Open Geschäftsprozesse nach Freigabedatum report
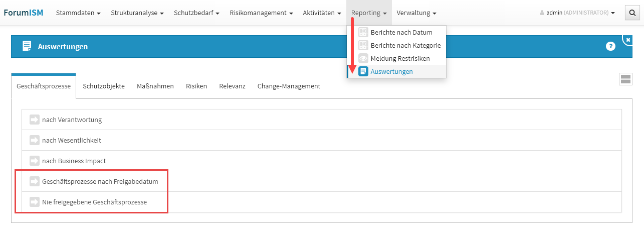 pyautogui.click(x=100, y=181)
